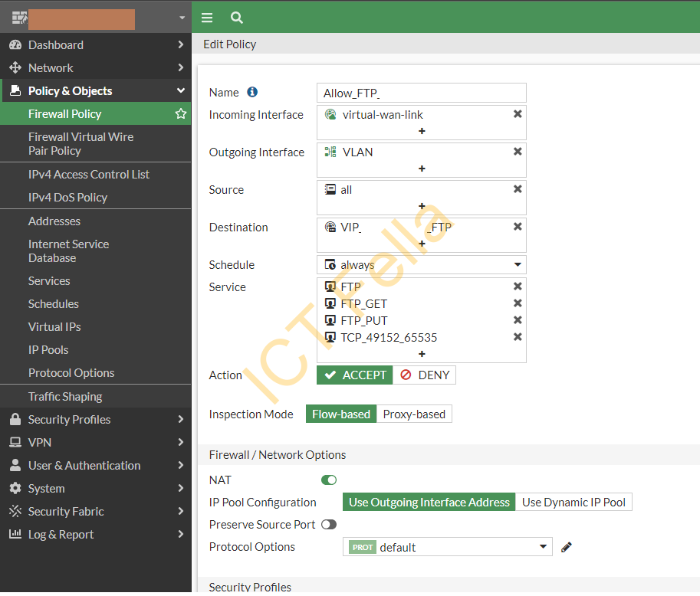This screenshot has width=700, height=596.
Task: Click the System gear icon
Action: [x=15, y=488]
